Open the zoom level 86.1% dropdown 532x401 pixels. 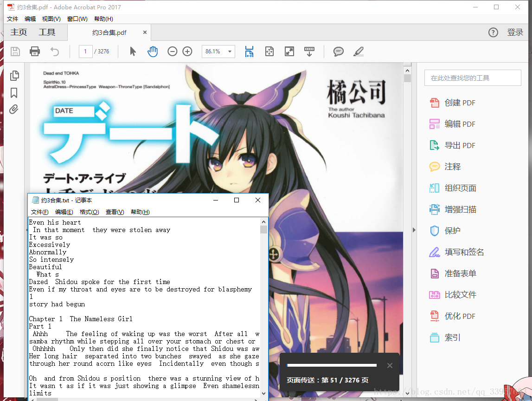(230, 52)
